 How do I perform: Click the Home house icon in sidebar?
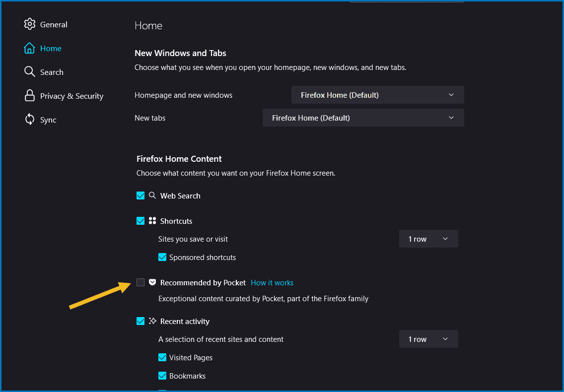30,48
